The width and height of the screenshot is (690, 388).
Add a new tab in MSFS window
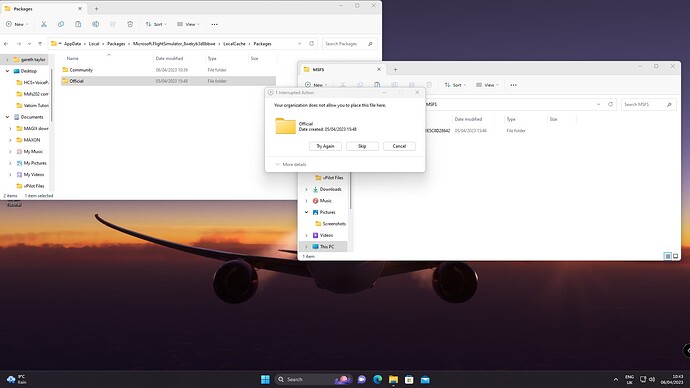click(x=395, y=69)
